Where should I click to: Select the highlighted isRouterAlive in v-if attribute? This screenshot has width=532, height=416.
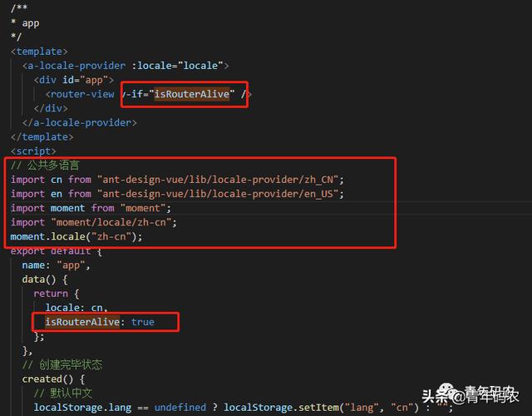click(x=192, y=94)
